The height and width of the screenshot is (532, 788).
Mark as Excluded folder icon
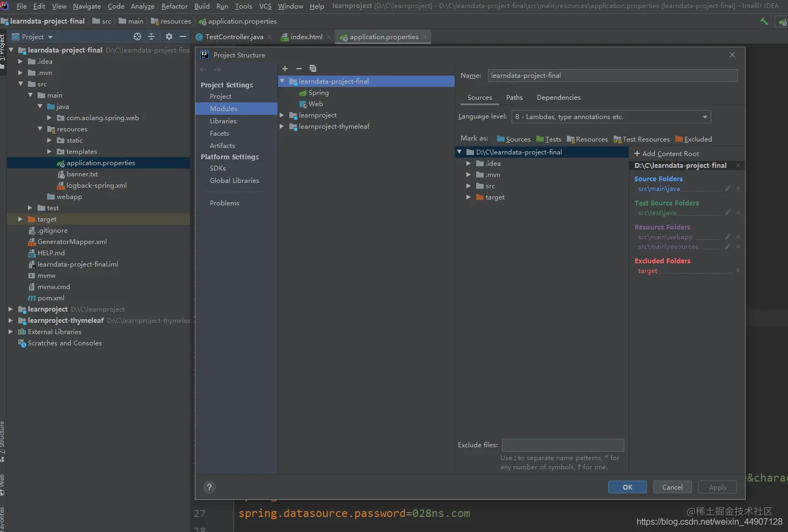pyautogui.click(x=679, y=139)
